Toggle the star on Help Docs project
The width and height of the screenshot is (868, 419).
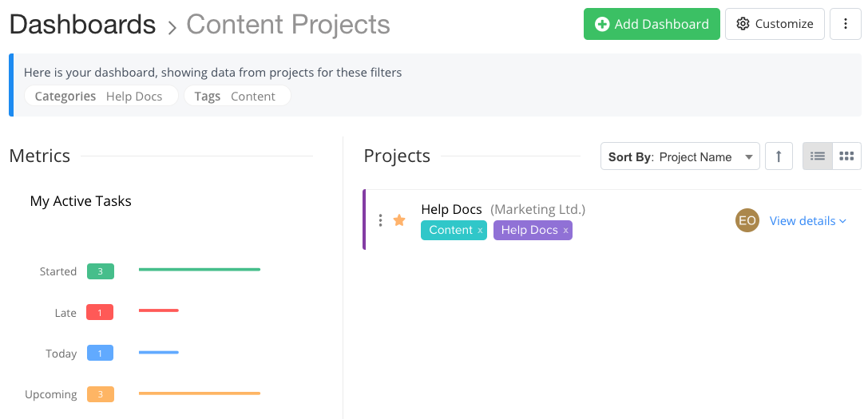point(399,220)
